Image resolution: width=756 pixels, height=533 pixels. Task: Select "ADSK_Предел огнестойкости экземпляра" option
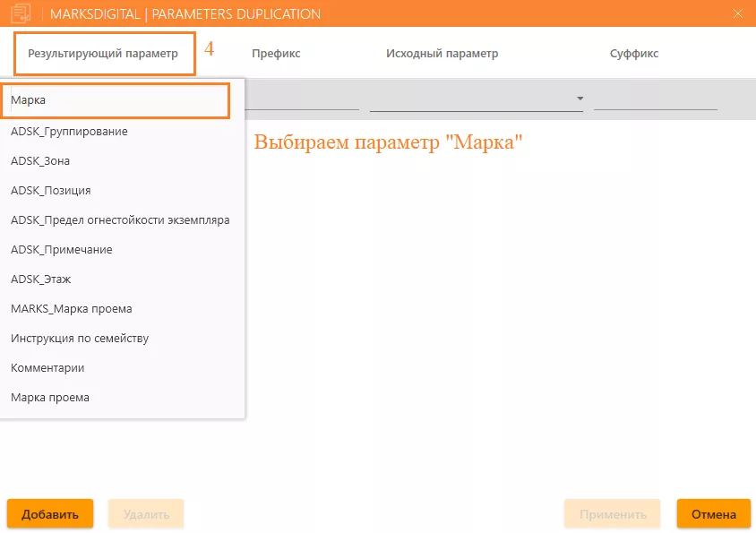coord(120,220)
